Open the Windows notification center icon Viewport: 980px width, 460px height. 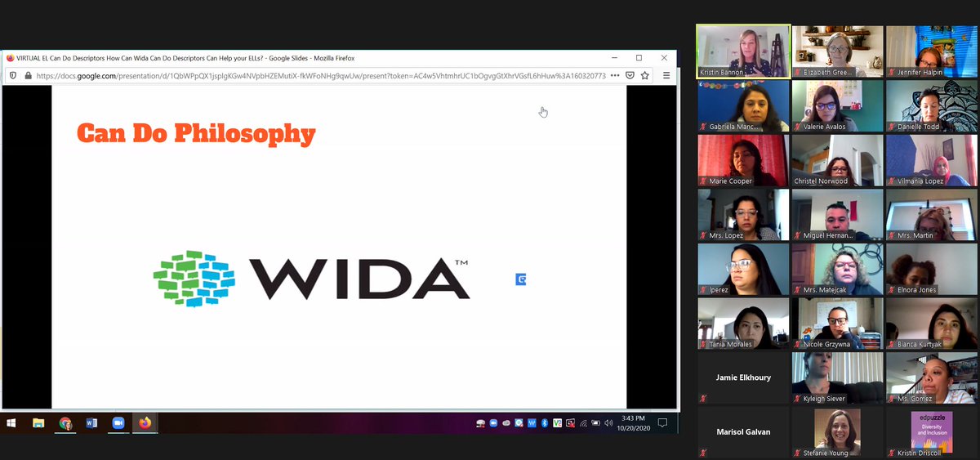pos(662,423)
